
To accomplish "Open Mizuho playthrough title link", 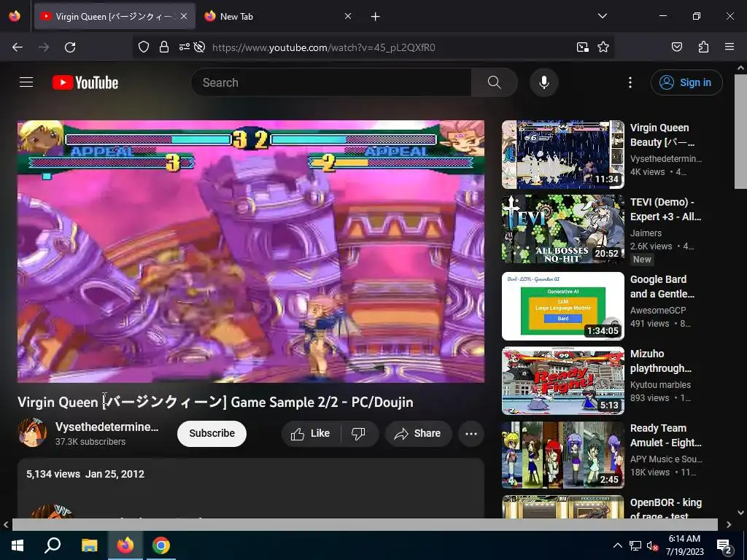I will (660, 361).
